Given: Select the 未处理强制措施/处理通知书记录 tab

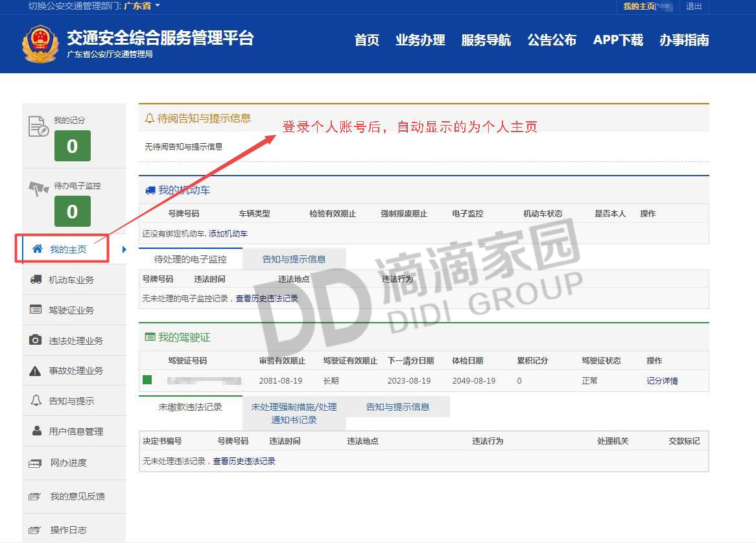Looking at the screenshot, I should (294, 413).
